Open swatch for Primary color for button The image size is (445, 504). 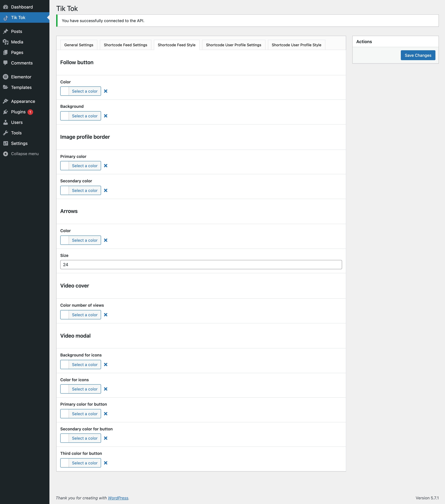(65, 414)
